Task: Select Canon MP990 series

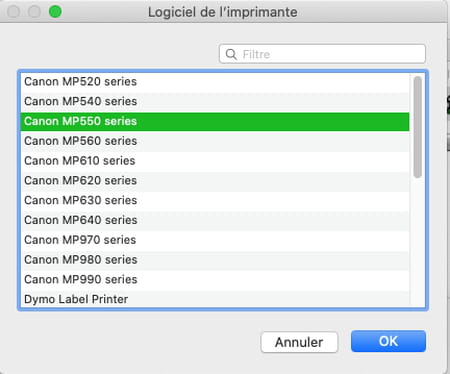Action: coord(215,280)
